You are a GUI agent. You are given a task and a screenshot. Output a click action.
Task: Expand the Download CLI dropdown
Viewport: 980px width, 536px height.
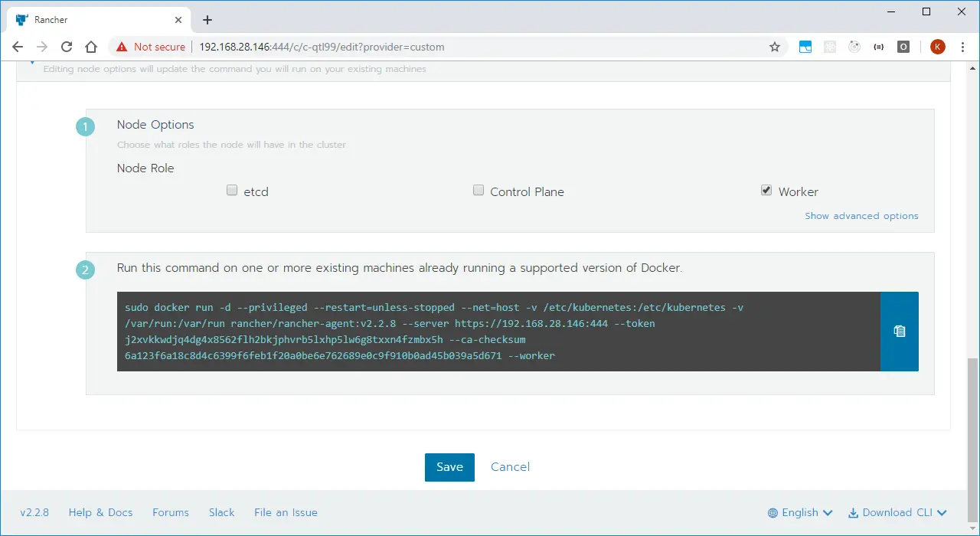[x=897, y=512]
